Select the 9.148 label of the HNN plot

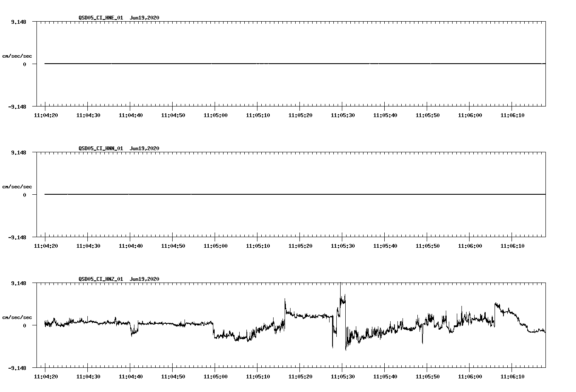tap(19, 152)
